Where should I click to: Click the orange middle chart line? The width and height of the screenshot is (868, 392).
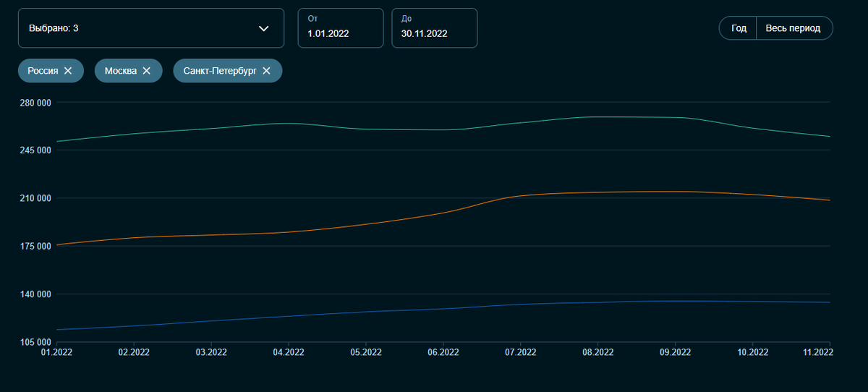click(443, 212)
